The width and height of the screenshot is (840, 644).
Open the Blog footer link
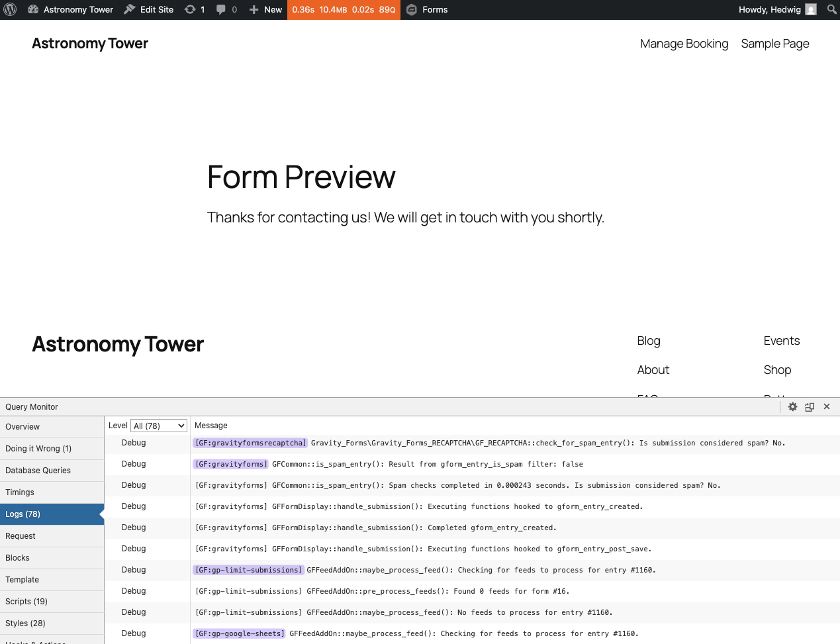648,341
